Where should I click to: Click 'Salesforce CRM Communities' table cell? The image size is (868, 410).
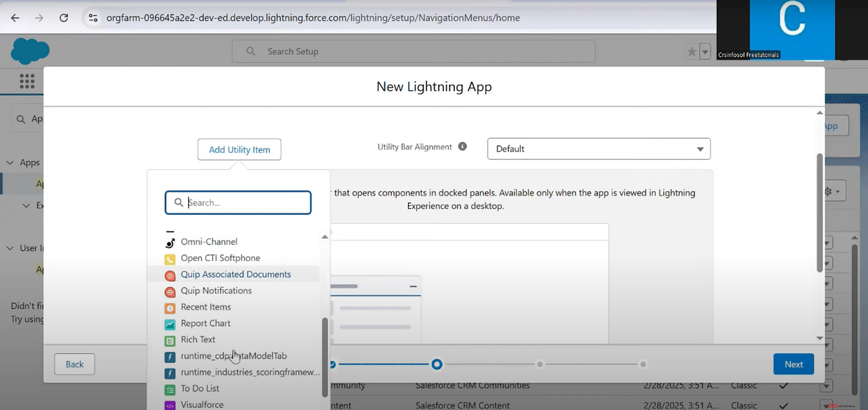coord(472,385)
